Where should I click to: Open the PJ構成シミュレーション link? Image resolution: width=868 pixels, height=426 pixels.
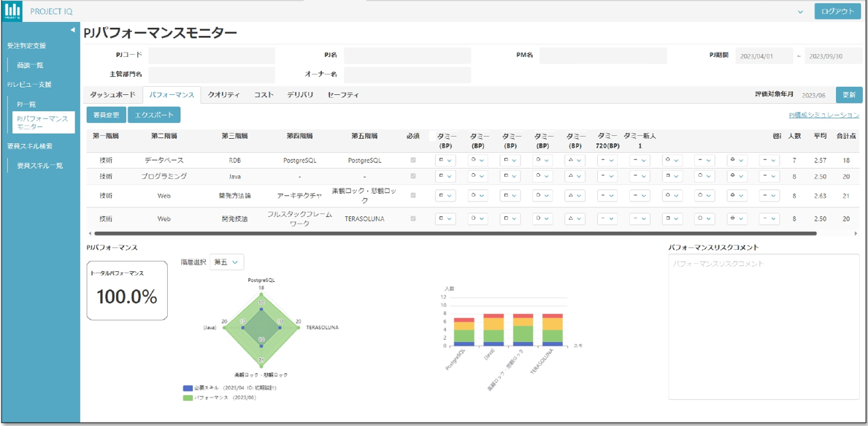point(823,115)
